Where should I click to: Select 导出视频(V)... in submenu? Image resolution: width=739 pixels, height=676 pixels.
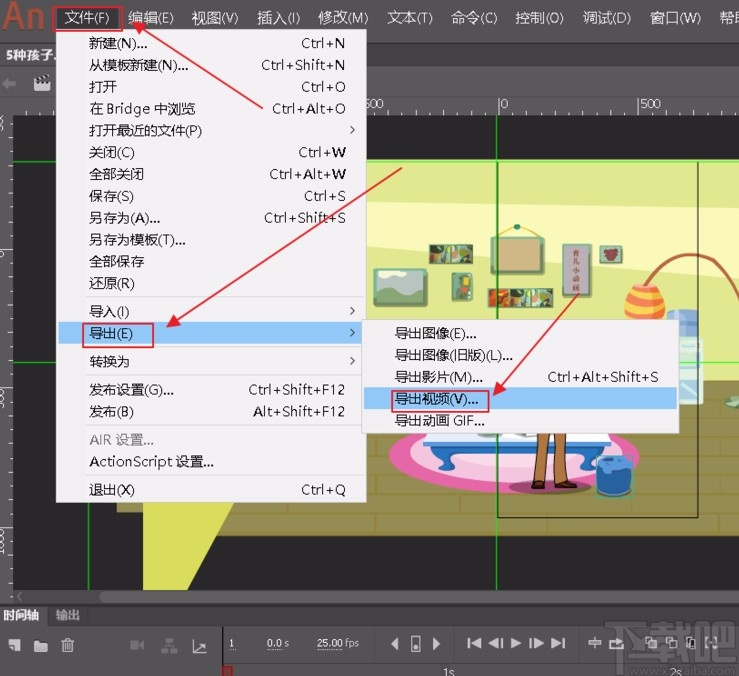[x=520, y=399]
